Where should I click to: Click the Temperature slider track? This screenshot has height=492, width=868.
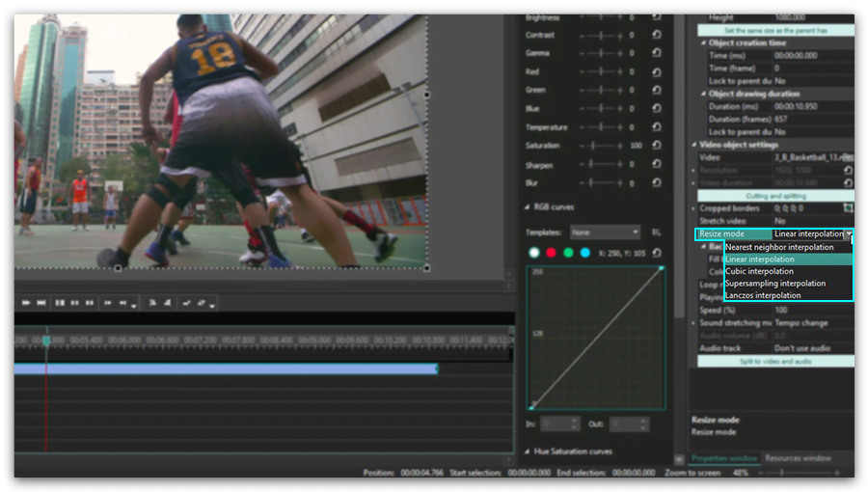601,127
